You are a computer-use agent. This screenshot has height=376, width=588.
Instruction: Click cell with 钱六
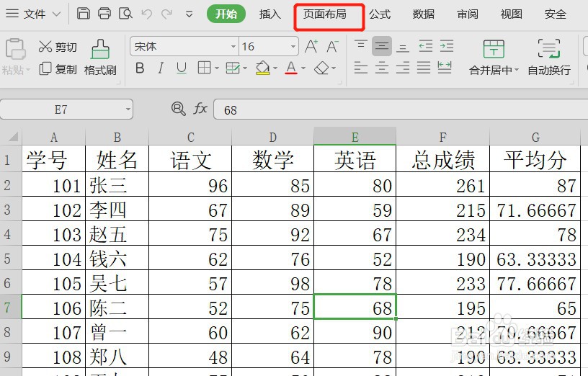(117, 259)
